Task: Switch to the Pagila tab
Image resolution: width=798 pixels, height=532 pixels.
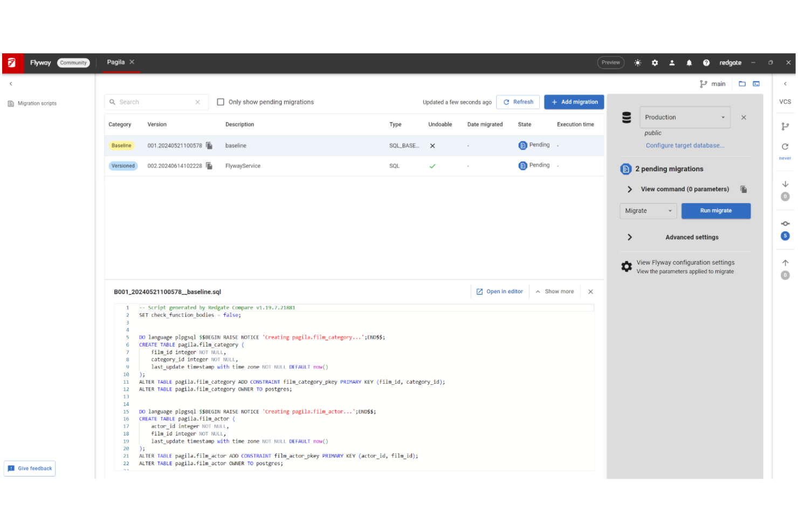Action: (x=115, y=62)
